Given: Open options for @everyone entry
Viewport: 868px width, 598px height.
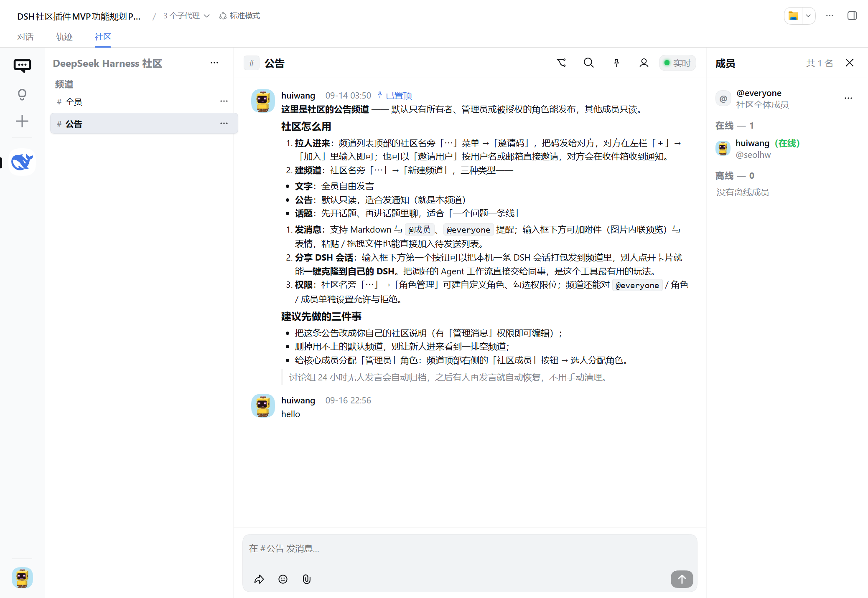Looking at the screenshot, I should (x=848, y=99).
